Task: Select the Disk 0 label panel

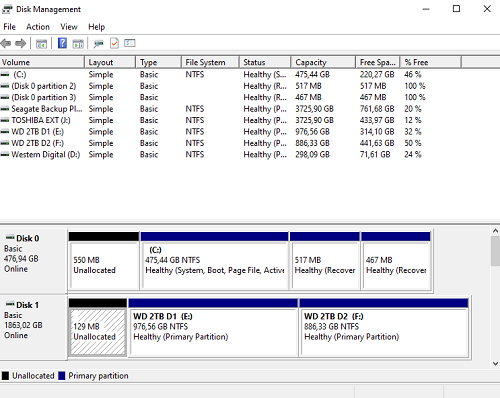Action: point(33,260)
